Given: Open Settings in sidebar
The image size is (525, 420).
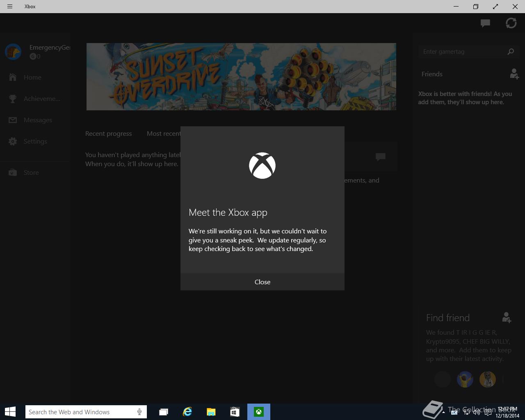Looking at the screenshot, I should pyautogui.click(x=35, y=141).
